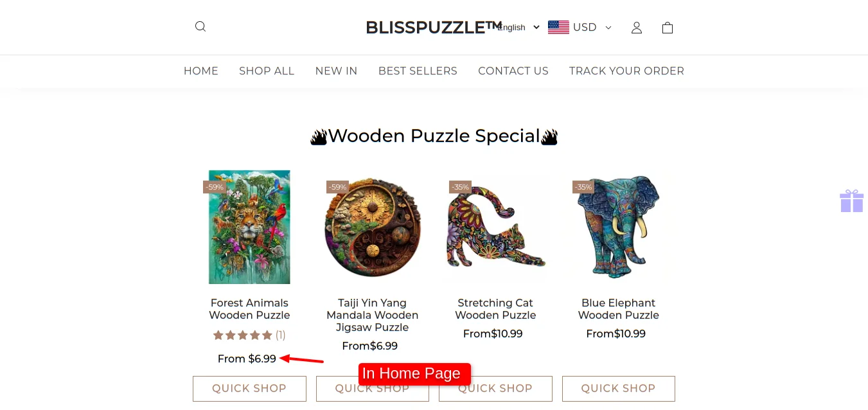868x410 pixels.
Task: Open the search magnifier icon
Action: pyautogui.click(x=200, y=26)
